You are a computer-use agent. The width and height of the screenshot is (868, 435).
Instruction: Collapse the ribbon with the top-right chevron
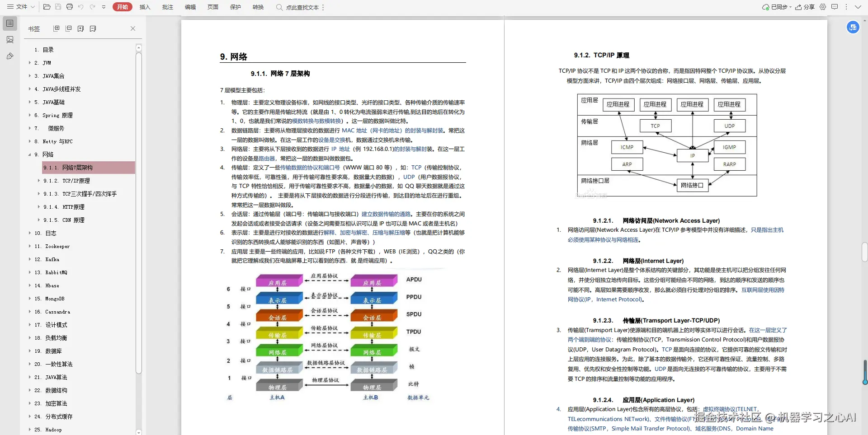coord(858,7)
